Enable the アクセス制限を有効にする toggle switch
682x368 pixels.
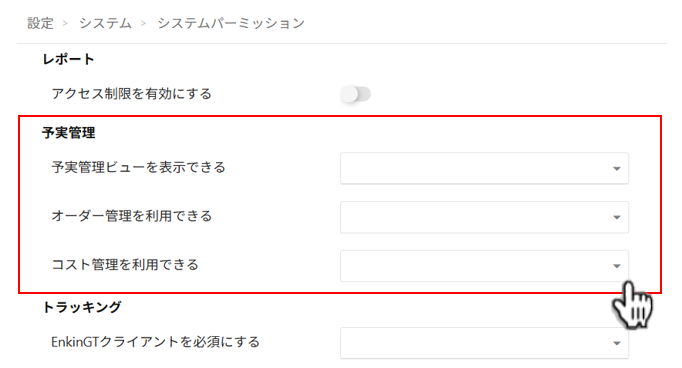356,94
